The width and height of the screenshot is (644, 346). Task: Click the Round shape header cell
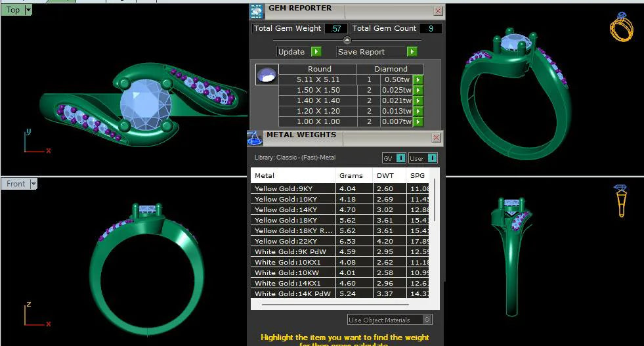[x=318, y=69]
